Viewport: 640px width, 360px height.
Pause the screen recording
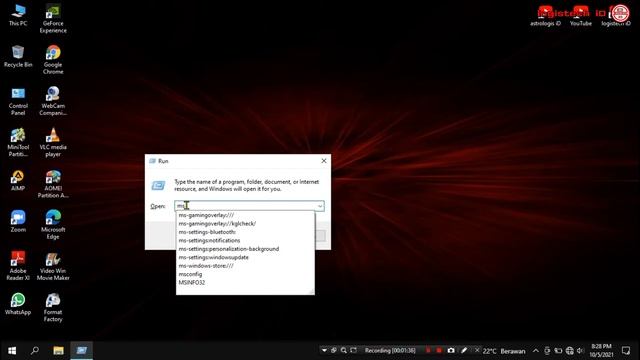[x=428, y=350]
